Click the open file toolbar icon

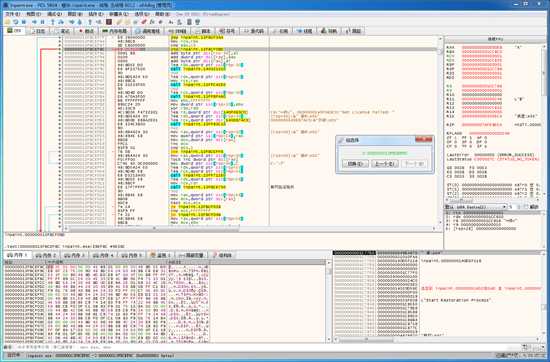pos(7,22)
